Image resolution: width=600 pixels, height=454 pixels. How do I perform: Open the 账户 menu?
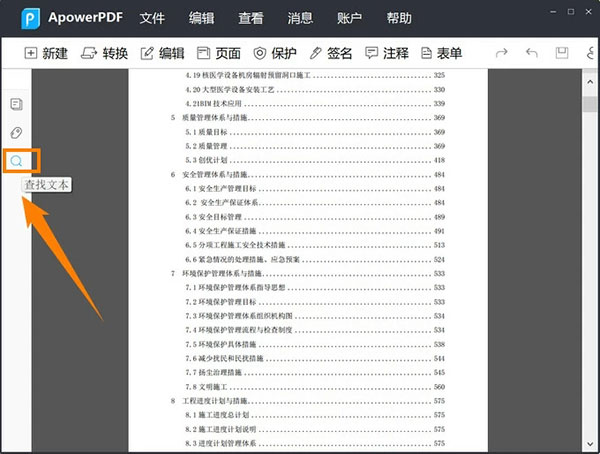[x=349, y=18]
